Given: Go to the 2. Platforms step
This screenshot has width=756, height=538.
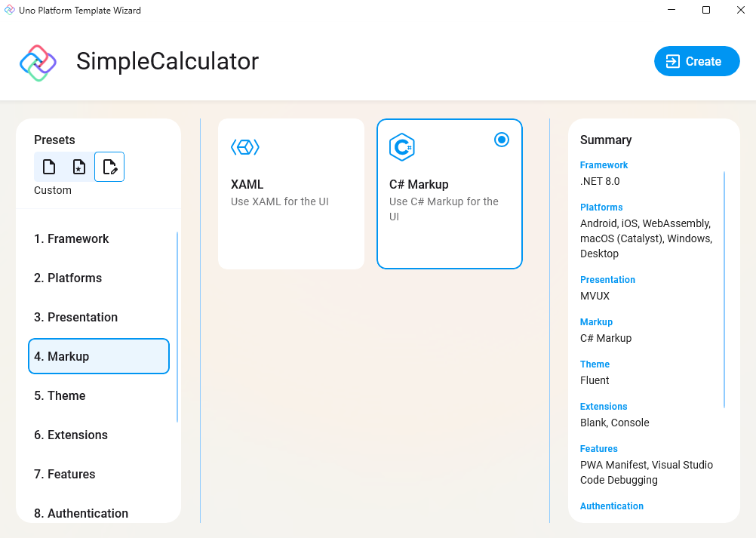Looking at the screenshot, I should tap(98, 278).
